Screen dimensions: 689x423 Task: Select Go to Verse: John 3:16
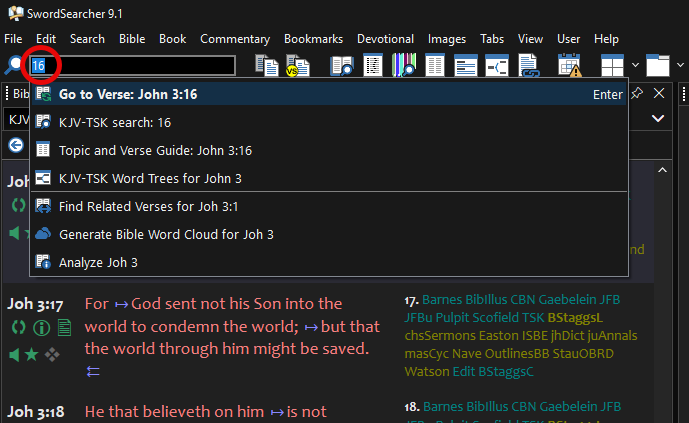329,94
